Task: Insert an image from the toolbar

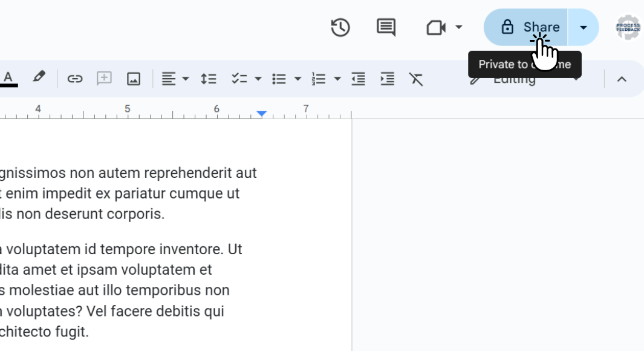Action: (134, 79)
